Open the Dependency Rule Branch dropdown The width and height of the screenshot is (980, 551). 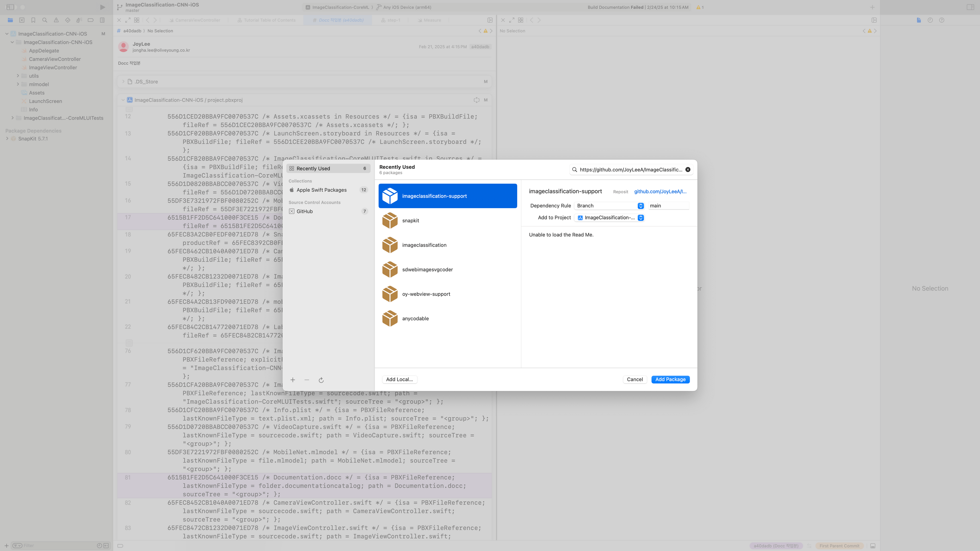pyautogui.click(x=609, y=206)
